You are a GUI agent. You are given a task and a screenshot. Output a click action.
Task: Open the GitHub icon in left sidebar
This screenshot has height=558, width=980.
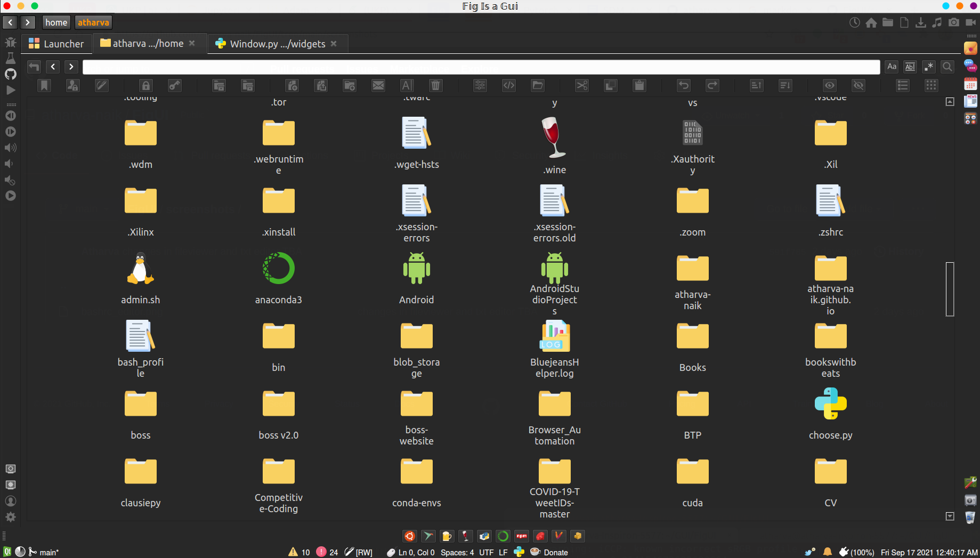click(11, 74)
